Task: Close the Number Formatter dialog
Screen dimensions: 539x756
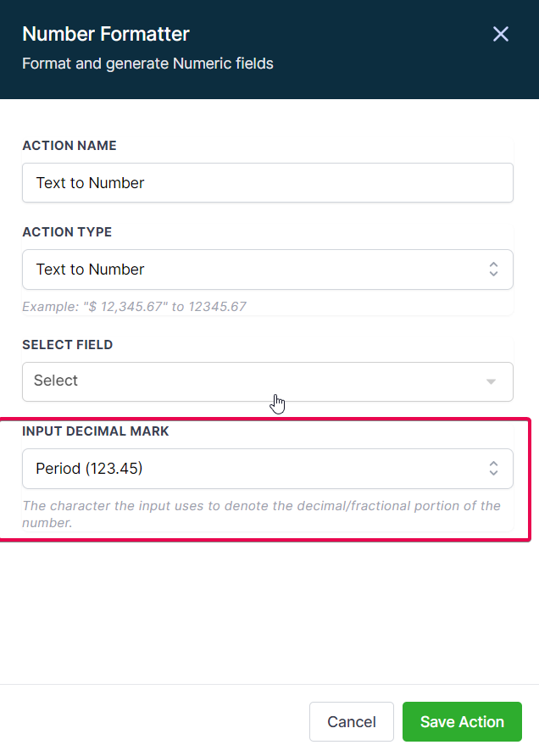Action: 500,34
